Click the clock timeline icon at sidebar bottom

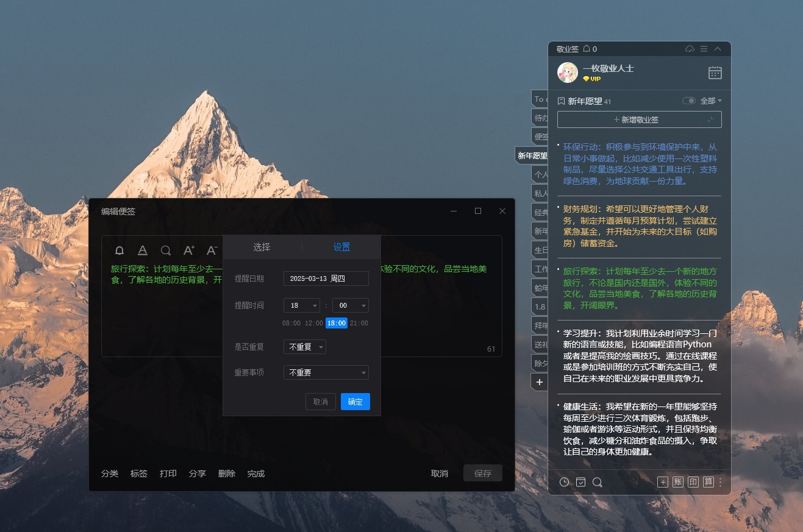click(564, 482)
